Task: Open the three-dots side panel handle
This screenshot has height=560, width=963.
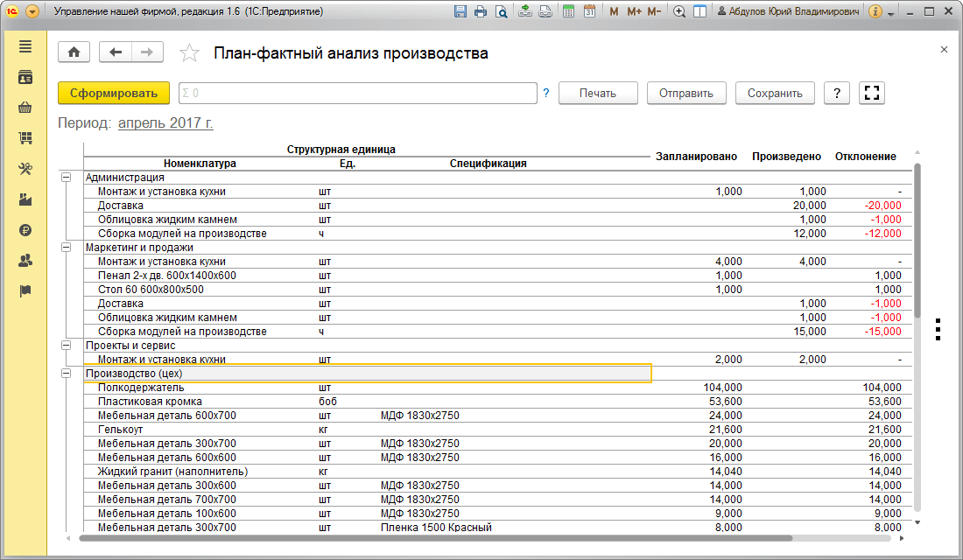Action: click(938, 330)
